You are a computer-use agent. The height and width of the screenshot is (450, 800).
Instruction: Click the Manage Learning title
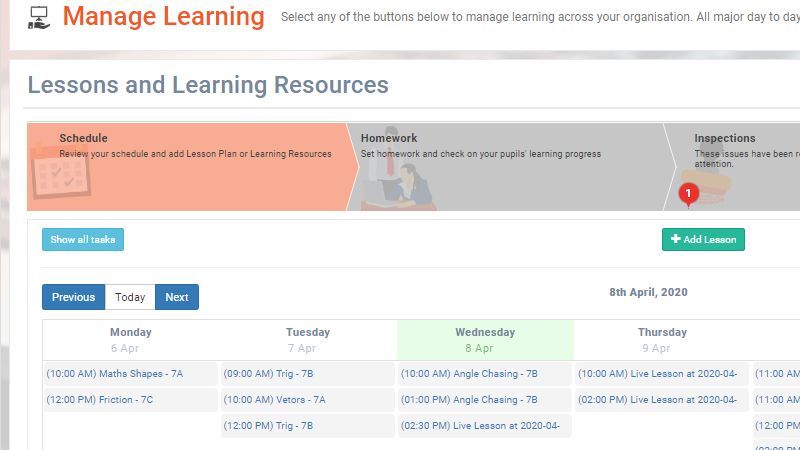pos(163,16)
